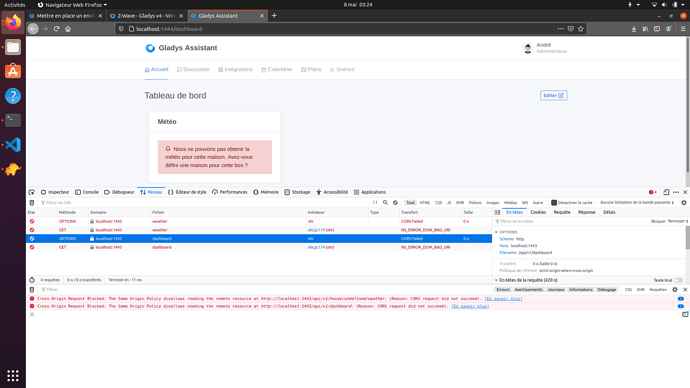Open the first En savoir plus link
This screenshot has height=388, width=690.
tap(503, 299)
